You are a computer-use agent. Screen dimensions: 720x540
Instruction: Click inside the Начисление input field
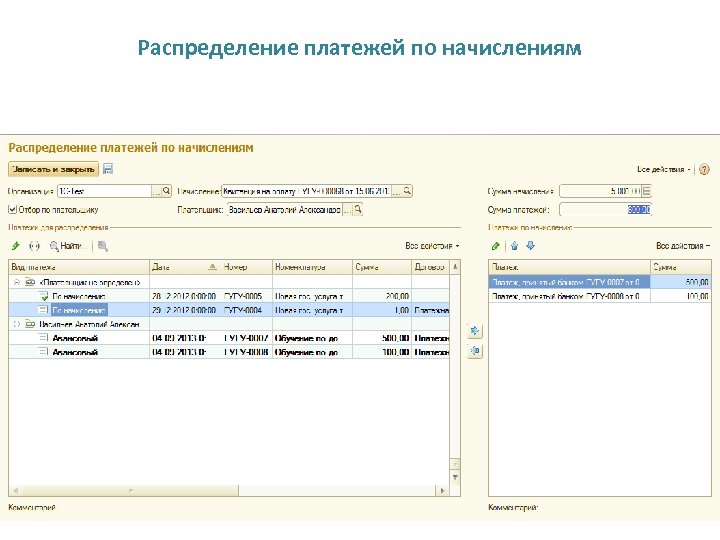coord(306,191)
